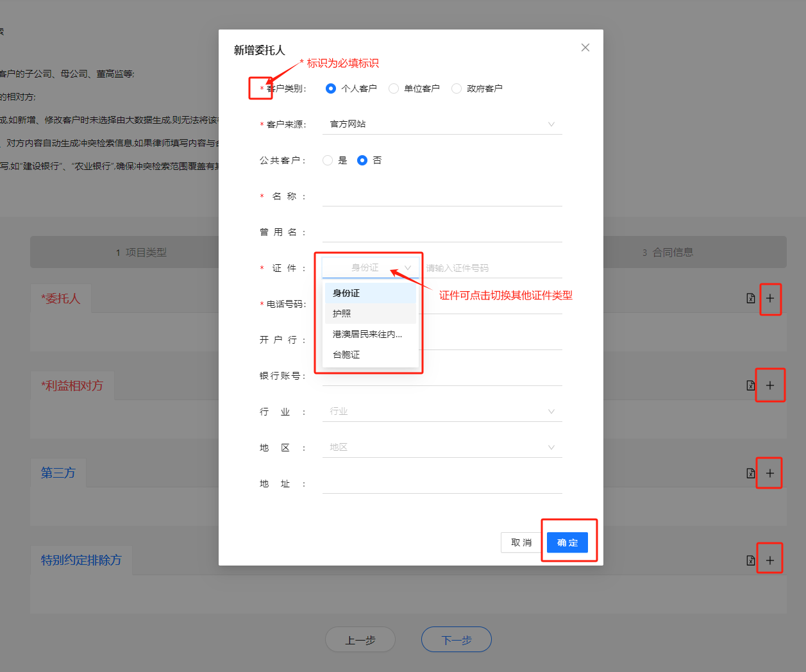Select 单位客户 radio button

tap(394, 88)
